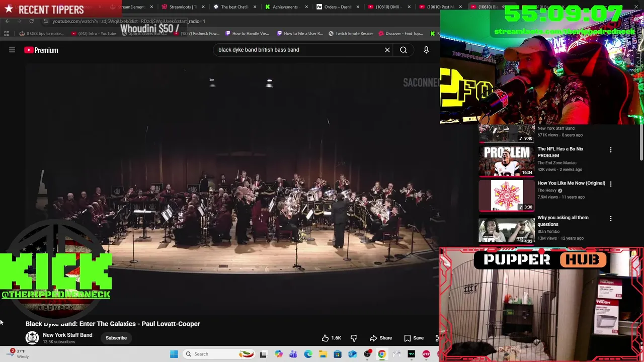Clear the YouTube search box text

387,50
